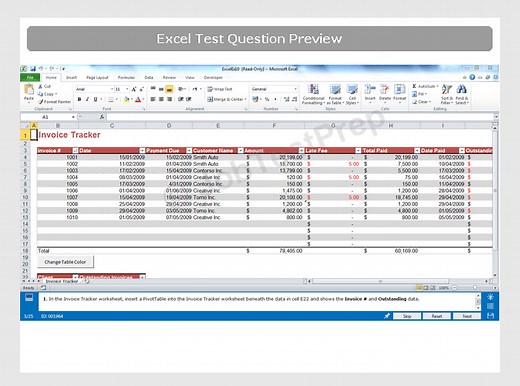
Task: Open the File tab
Action: tap(30, 77)
